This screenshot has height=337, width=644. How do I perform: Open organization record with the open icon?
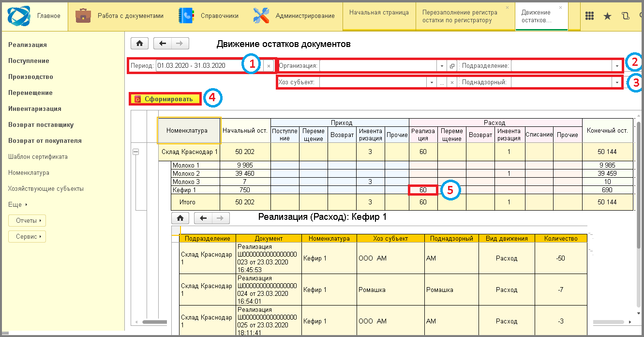pos(451,66)
